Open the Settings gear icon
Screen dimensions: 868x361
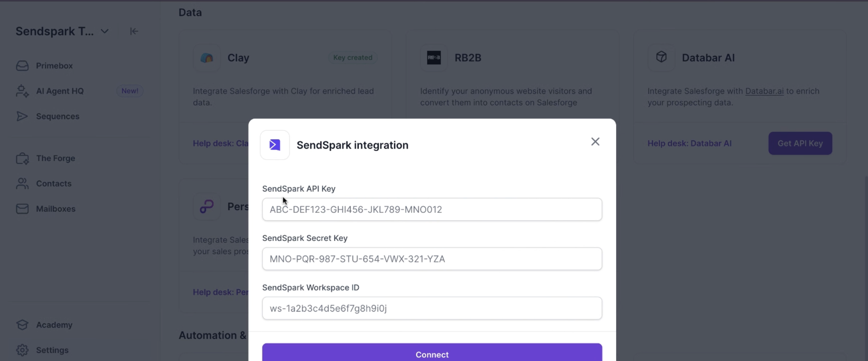pos(22,350)
